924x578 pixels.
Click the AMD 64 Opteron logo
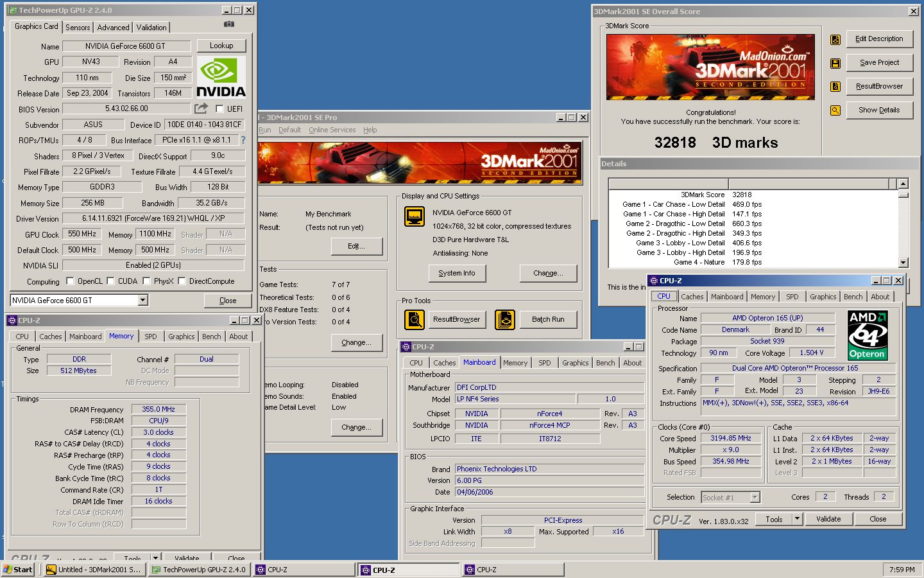tap(868, 335)
